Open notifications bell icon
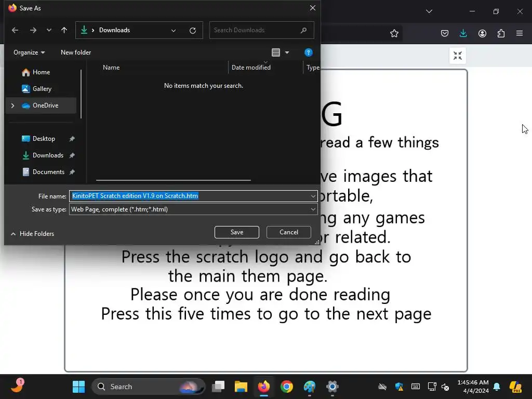532x399 pixels. point(497,387)
